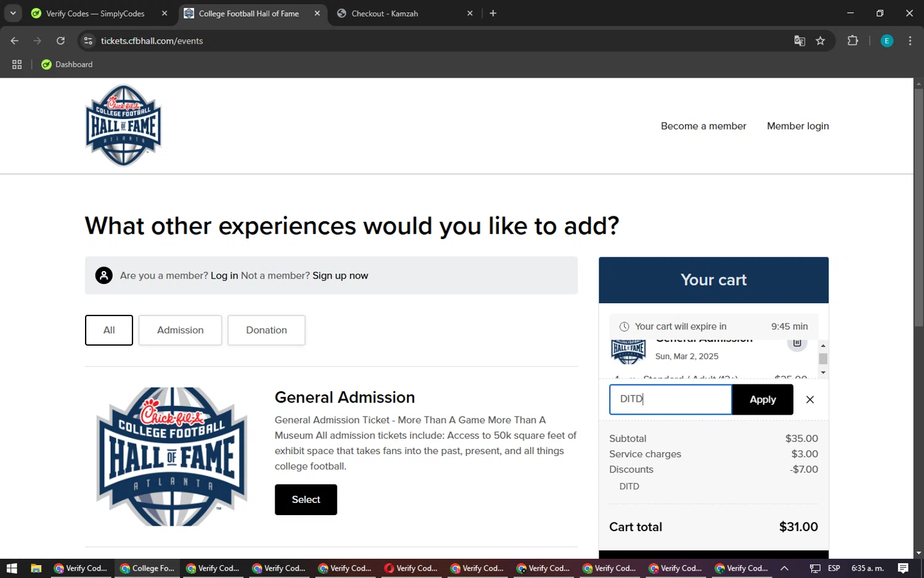Open the Chrome three-dot menu
924x578 pixels.
coord(910,41)
